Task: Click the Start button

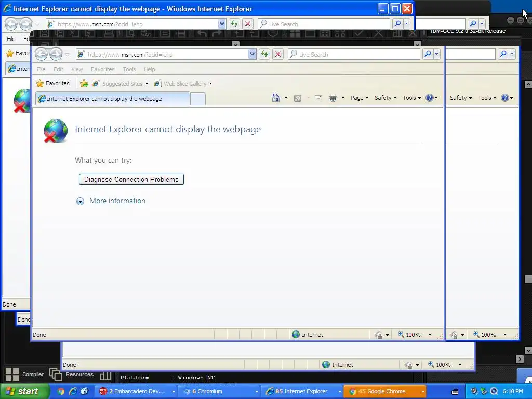Action: pyautogui.click(x=24, y=391)
